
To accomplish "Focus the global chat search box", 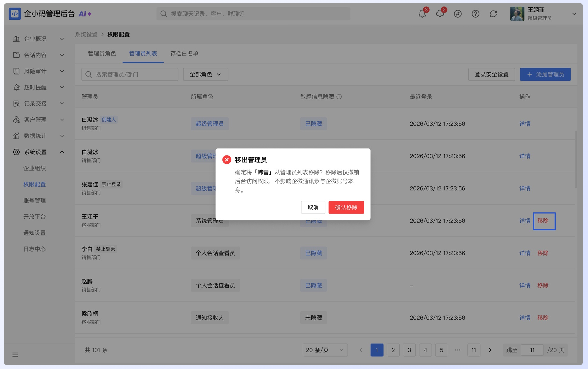I will (x=253, y=14).
